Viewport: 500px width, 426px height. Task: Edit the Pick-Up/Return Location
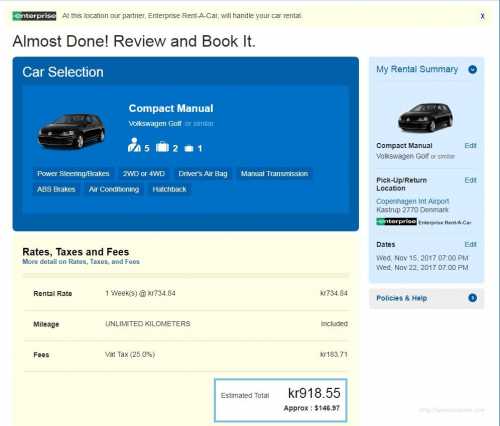click(470, 180)
